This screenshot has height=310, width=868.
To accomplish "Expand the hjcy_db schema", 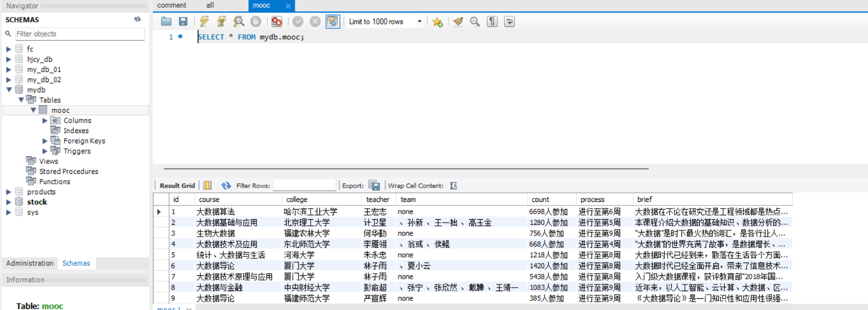I will click(x=8, y=59).
